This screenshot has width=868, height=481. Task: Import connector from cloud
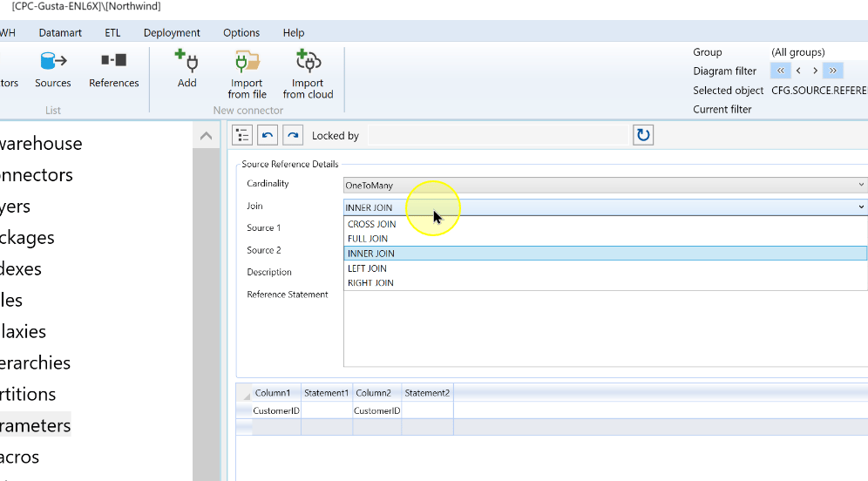[308, 75]
